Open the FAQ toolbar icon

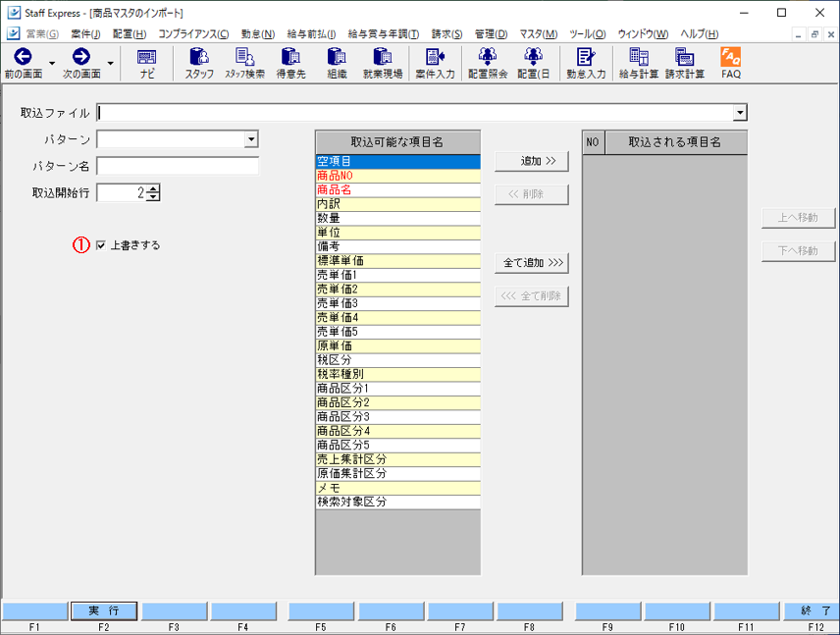pyautogui.click(x=730, y=59)
